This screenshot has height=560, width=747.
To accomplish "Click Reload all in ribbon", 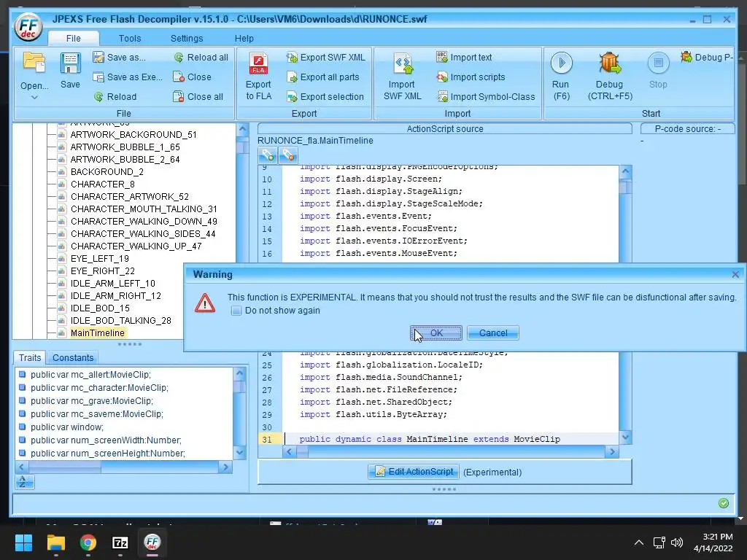I will (x=201, y=57).
